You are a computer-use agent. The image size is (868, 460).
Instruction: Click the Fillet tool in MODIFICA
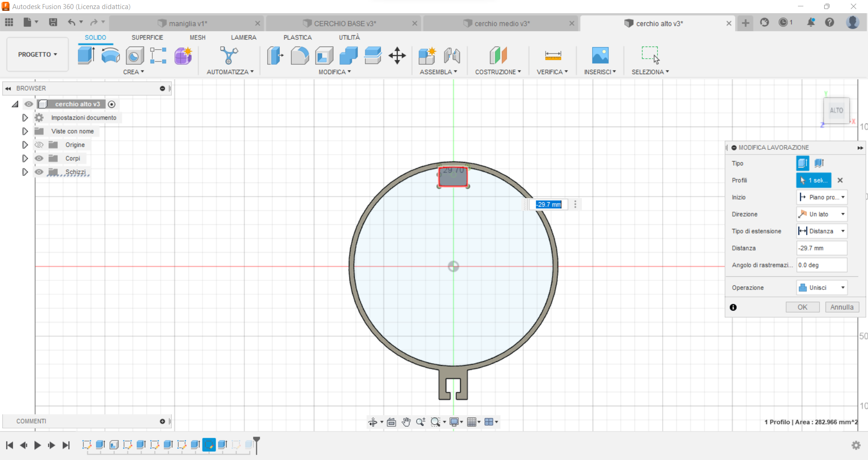(299, 56)
